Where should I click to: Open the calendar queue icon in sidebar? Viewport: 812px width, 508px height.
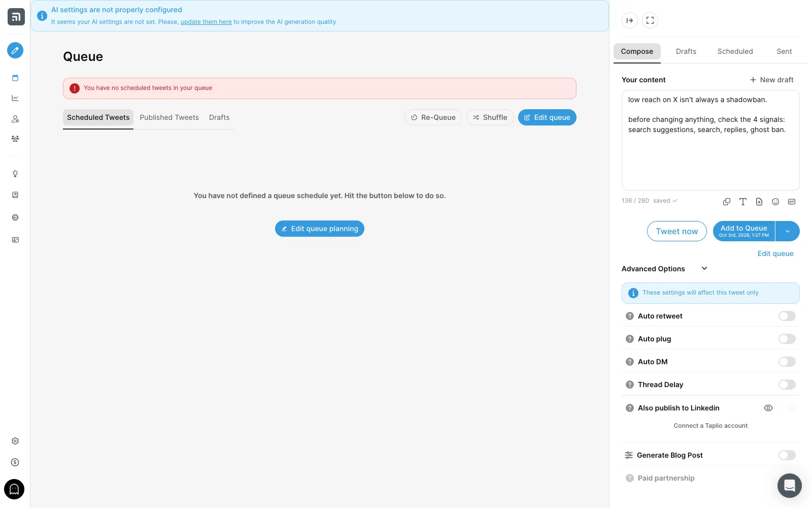coord(15,78)
